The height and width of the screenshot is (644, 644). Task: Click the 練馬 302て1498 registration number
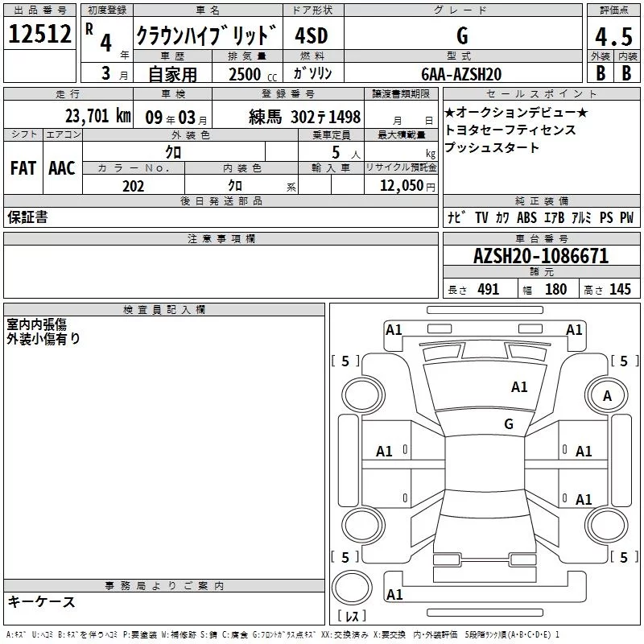[x=305, y=117]
